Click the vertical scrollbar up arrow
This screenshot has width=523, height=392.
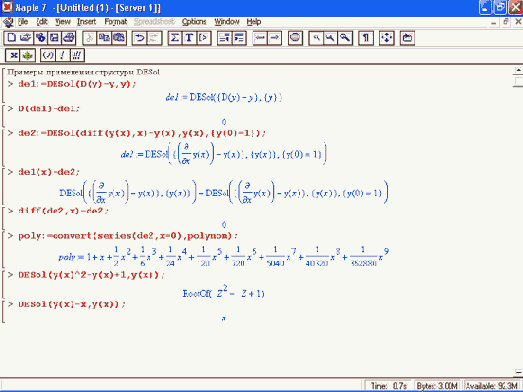pos(518,70)
